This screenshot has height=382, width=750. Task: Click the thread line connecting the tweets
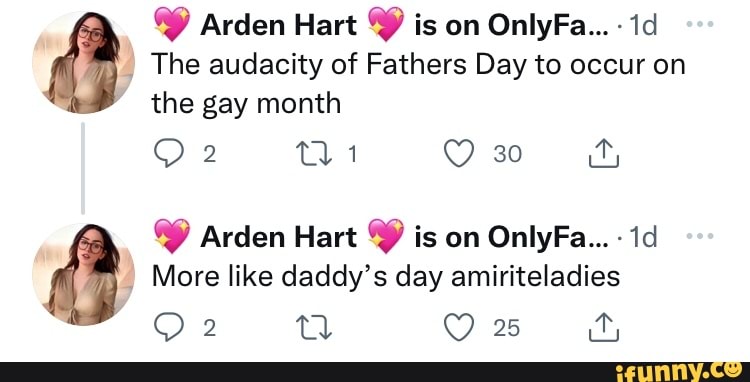(83, 168)
